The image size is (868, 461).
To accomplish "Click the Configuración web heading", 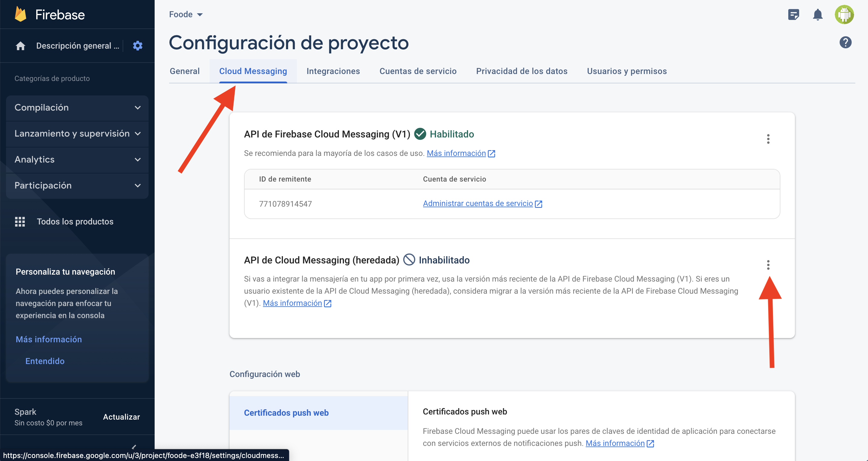I will pos(265,374).
